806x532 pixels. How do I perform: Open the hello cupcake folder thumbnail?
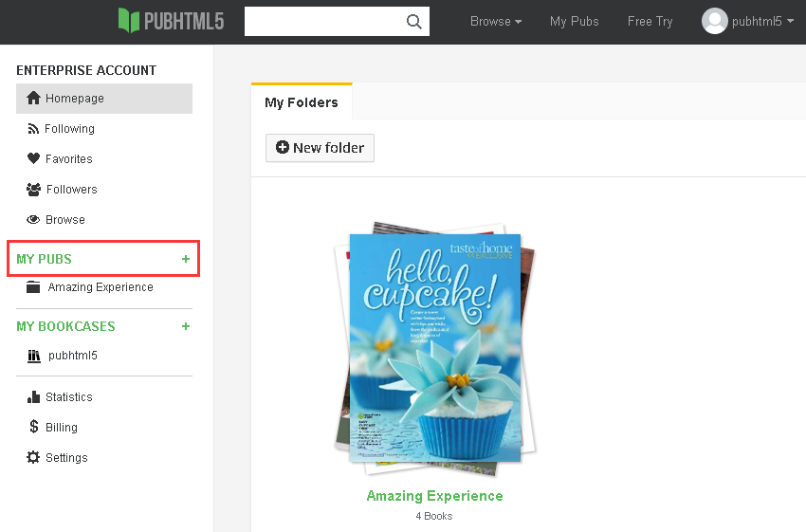tap(434, 347)
